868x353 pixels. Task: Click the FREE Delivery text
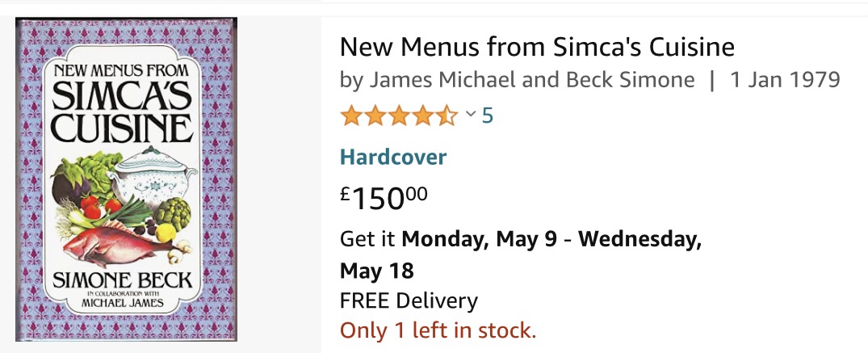click(x=409, y=301)
